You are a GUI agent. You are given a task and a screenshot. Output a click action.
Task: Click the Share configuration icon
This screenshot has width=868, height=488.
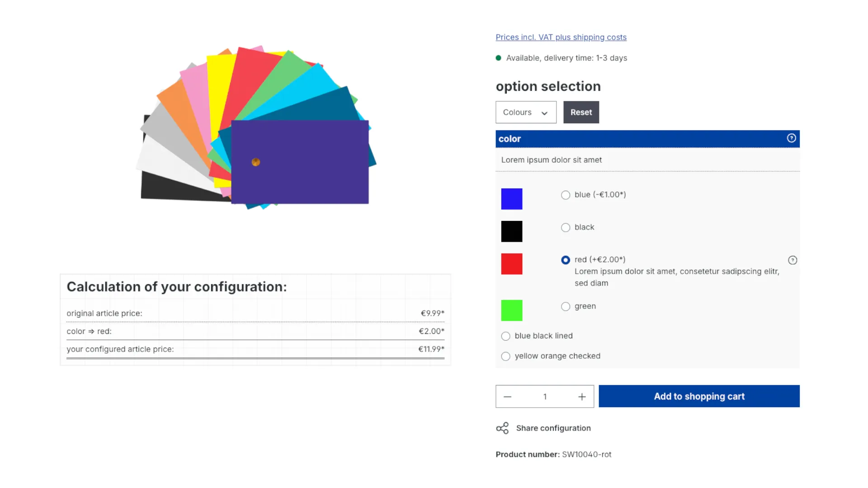[x=502, y=427]
